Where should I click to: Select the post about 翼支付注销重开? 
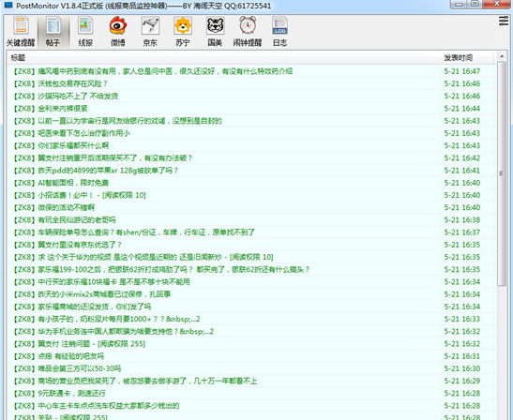[x=102, y=158]
